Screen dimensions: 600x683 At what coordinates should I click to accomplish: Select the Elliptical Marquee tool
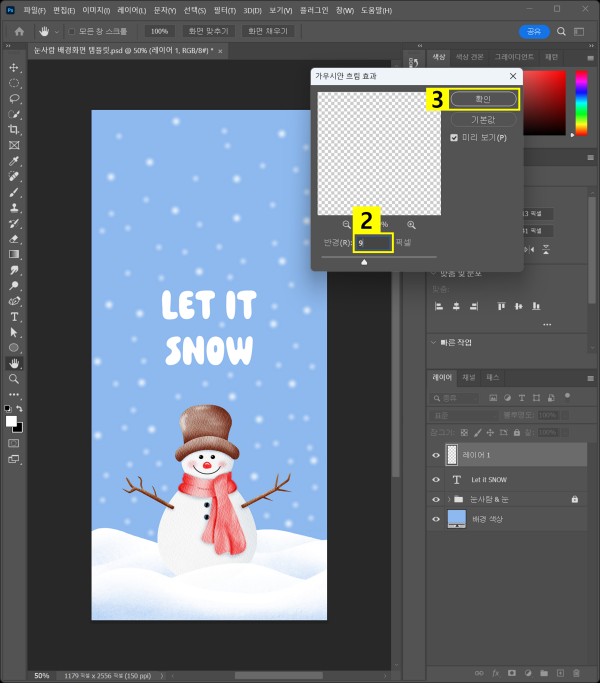pyautogui.click(x=14, y=83)
